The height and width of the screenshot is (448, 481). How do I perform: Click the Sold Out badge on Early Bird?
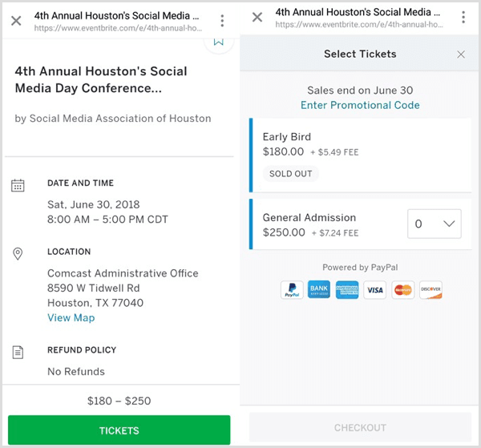(x=290, y=174)
